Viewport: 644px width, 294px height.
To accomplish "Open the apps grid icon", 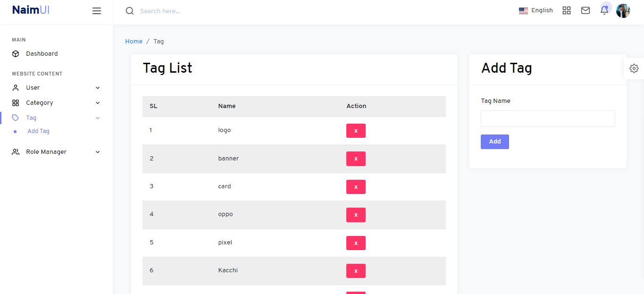I will (x=567, y=10).
